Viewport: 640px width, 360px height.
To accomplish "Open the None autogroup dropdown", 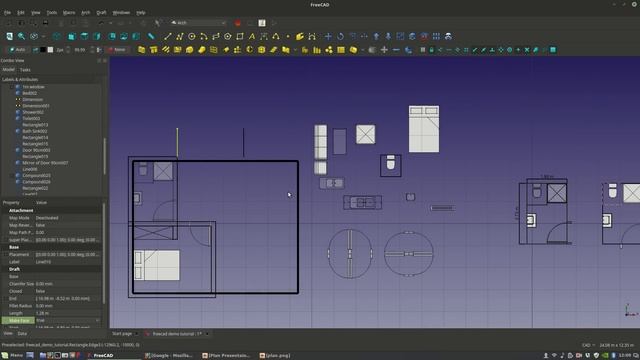I will pos(117,50).
